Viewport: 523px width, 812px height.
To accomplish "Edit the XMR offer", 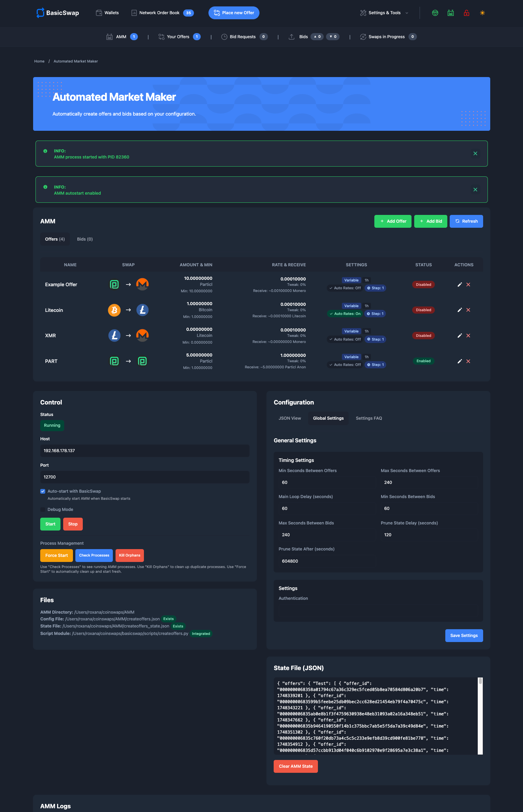I will pos(459,336).
